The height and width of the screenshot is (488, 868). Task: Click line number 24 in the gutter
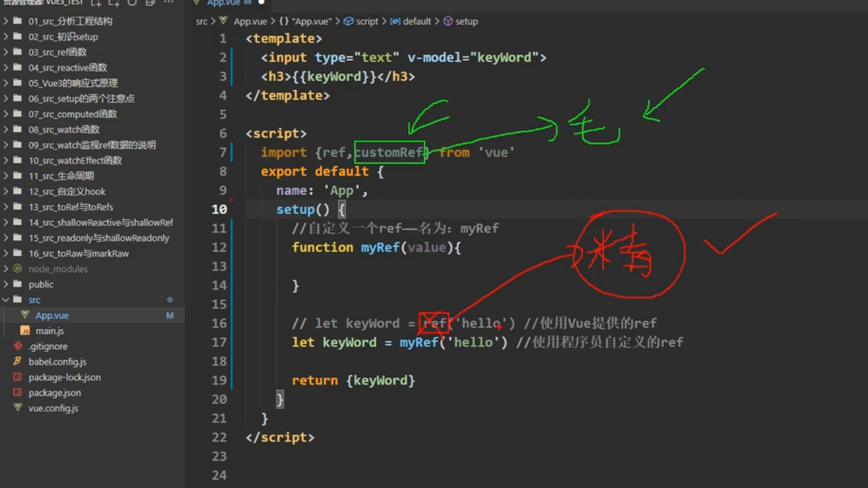pyautogui.click(x=219, y=475)
